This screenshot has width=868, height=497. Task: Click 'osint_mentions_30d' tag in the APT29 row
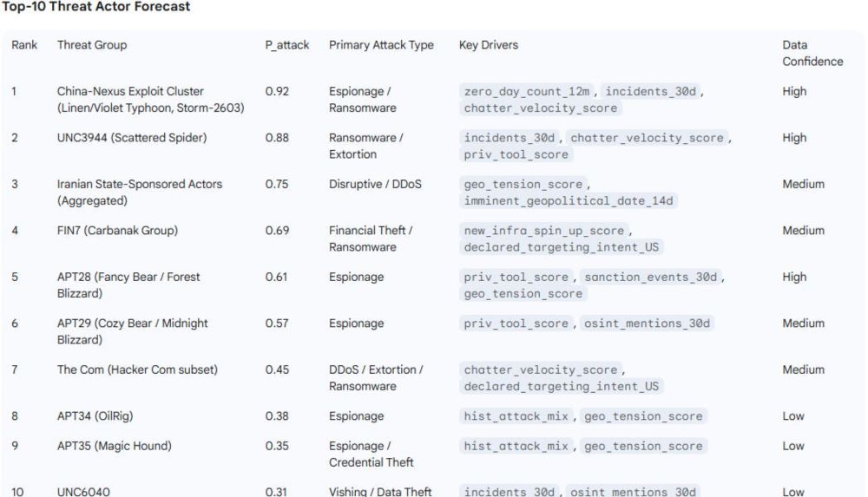tap(648, 324)
